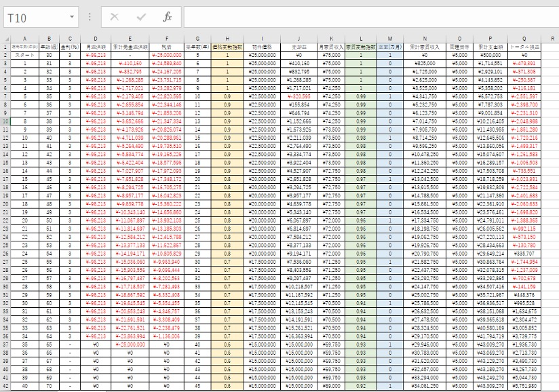Click the 築年数(年) header cell
This screenshot has width=559, height=392.
197,47
